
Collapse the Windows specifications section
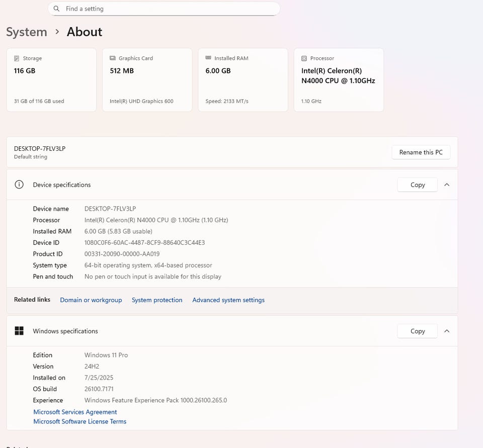point(447,331)
